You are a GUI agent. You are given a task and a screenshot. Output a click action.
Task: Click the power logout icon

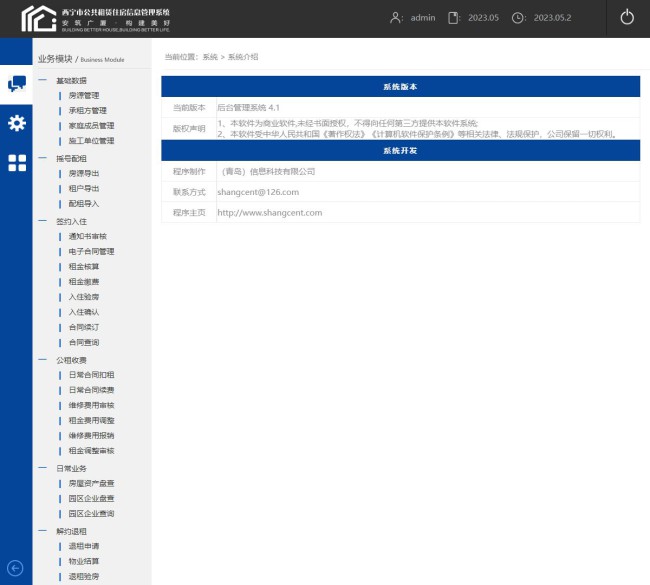(627, 17)
